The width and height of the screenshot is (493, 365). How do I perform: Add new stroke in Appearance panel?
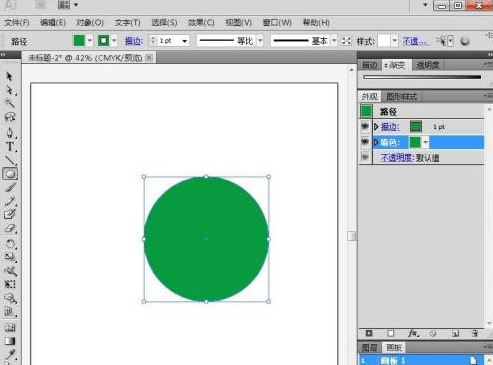pyautogui.click(x=369, y=333)
